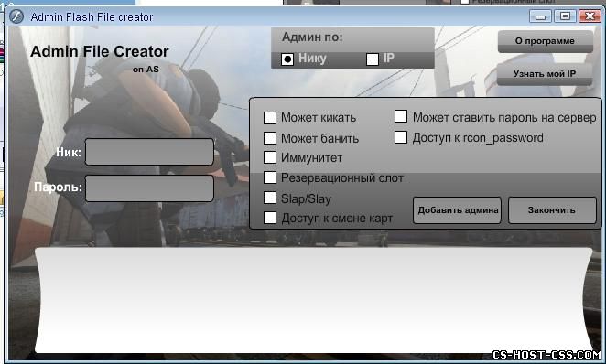Screen dimensions: 606x364
Task: Focus the Пароль input field
Action: [149, 188]
